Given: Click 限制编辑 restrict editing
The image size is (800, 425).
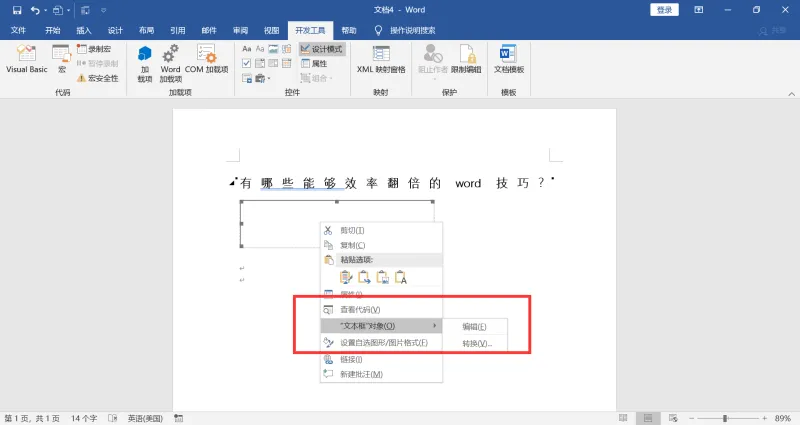Looking at the screenshot, I should click(x=466, y=59).
